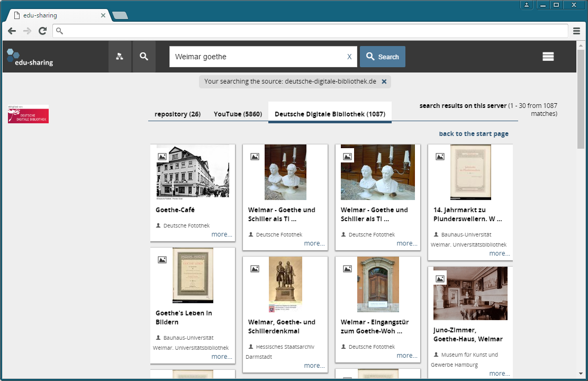Image resolution: width=588 pixels, height=381 pixels.
Task: Switch to the repository (26) tab
Action: 177,114
